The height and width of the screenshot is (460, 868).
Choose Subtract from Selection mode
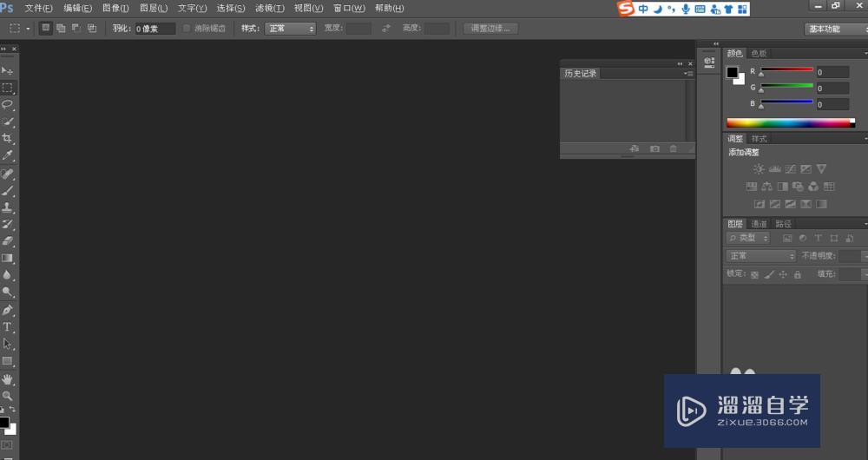pos(76,29)
